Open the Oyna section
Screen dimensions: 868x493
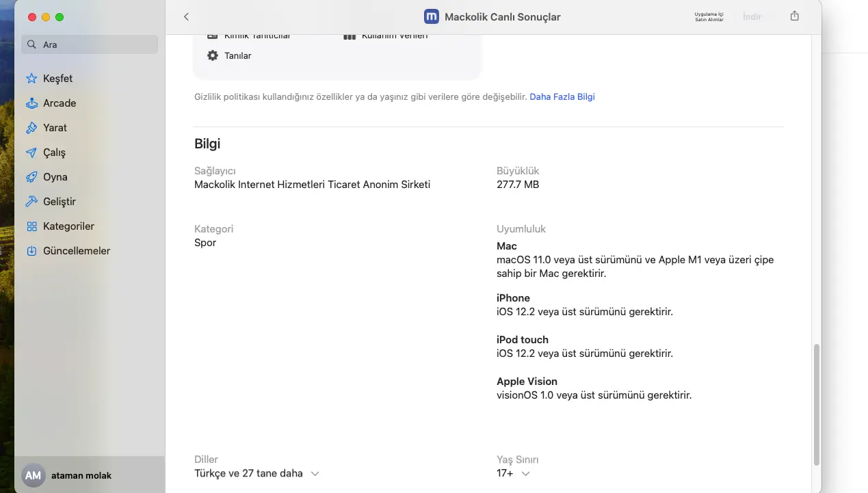(90, 177)
